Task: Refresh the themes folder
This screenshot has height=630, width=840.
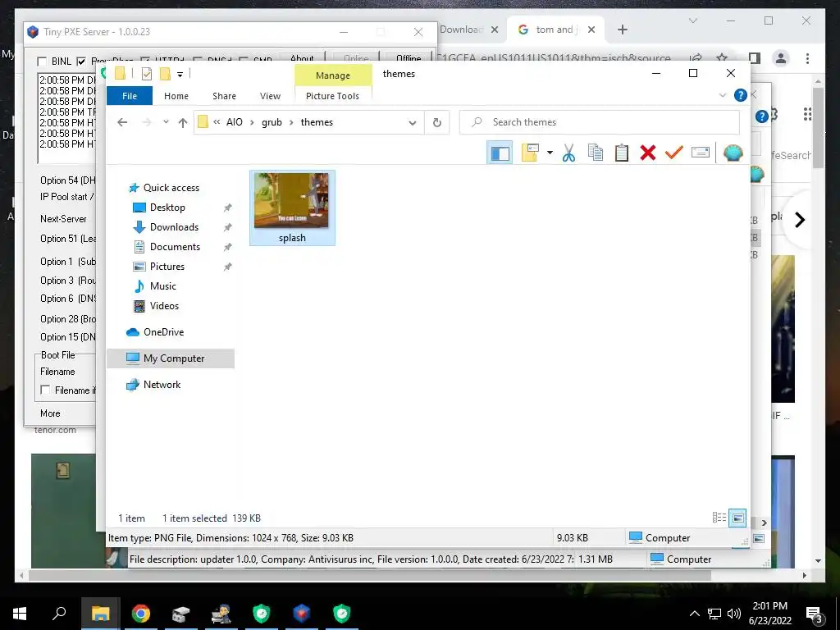Action: pos(437,123)
